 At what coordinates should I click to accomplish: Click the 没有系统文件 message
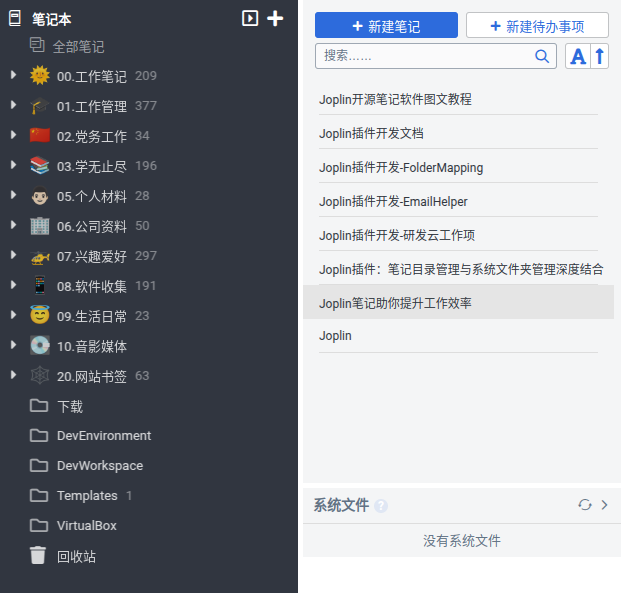tap(461, 541)
